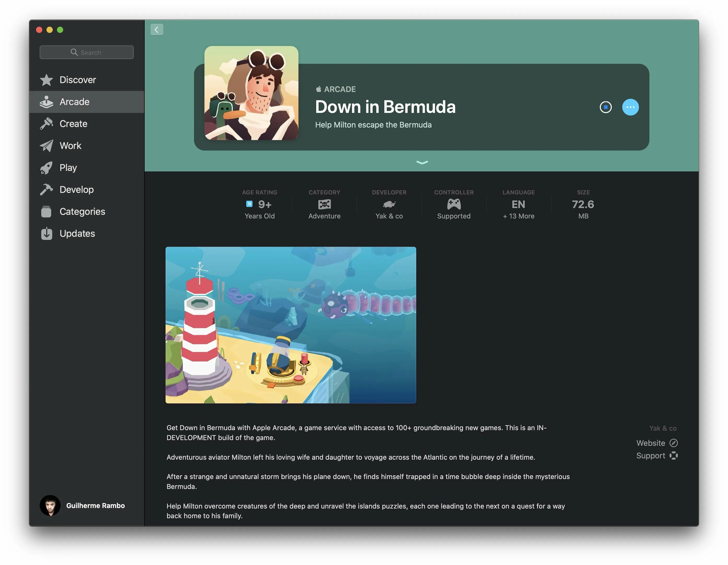
Task: Click the Apple Arcade menu label
Action: [74, 101]
